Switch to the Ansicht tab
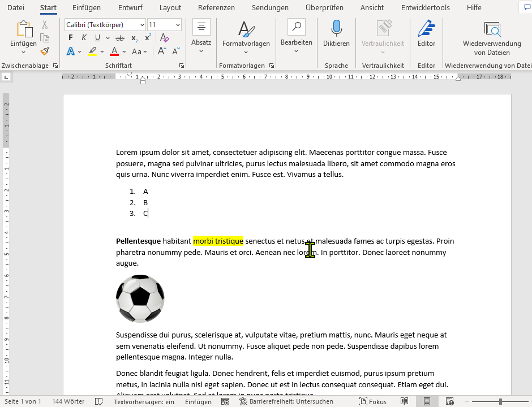 point(372,7)
